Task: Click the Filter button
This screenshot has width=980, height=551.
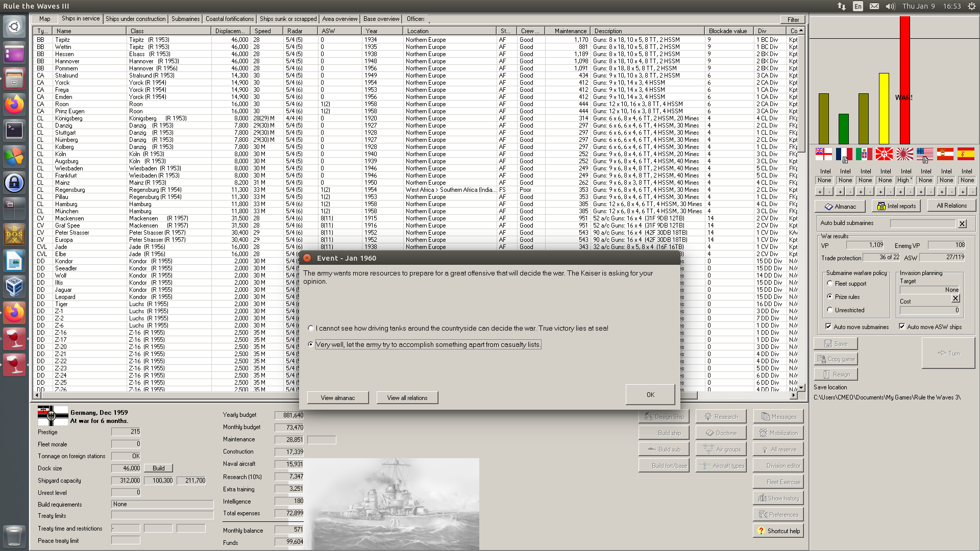Action: click(793, 20)
